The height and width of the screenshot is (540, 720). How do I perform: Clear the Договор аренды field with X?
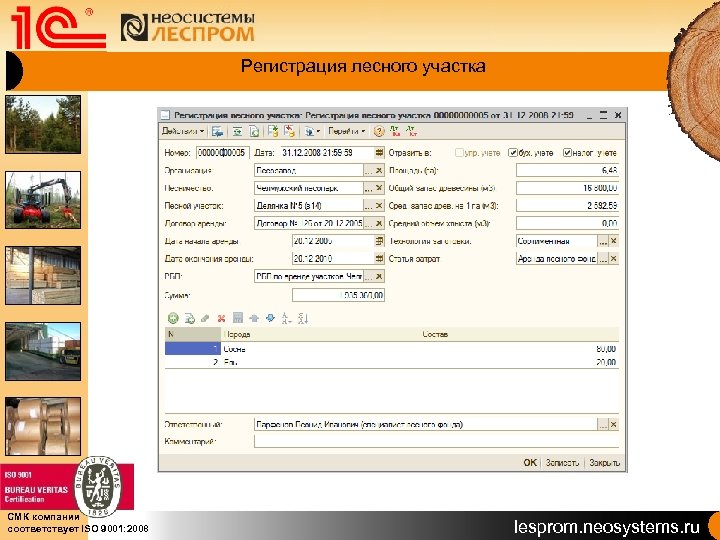pos(379,224)
